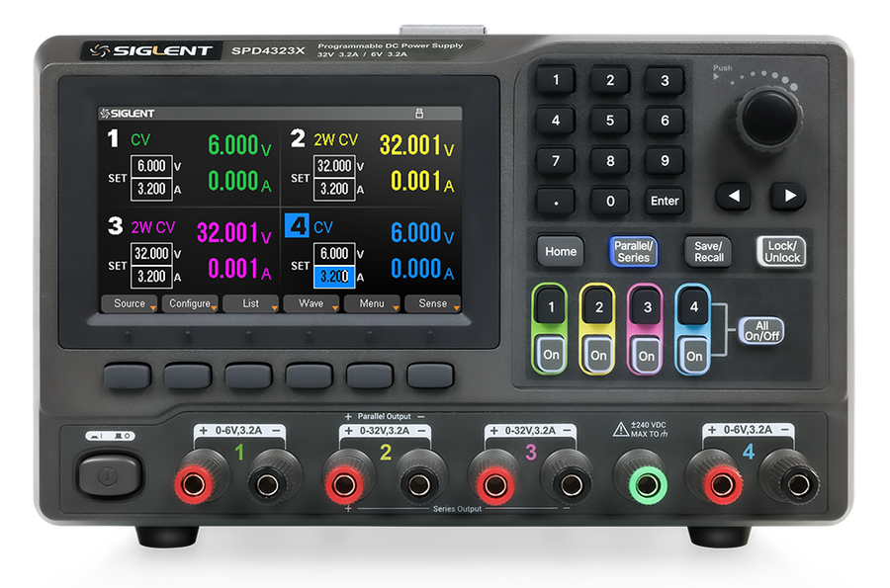Tap keypad digit 4

click(x=556, y=121)
